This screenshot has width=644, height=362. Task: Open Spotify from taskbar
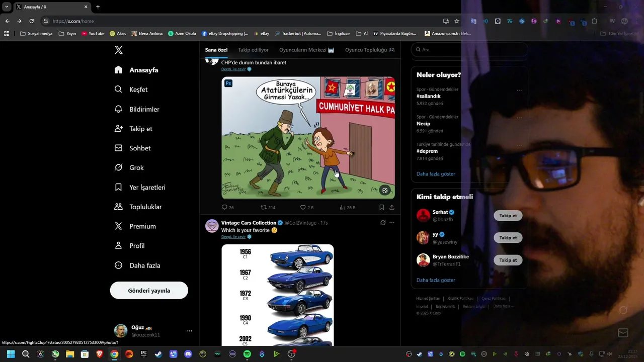pos(247,354)
